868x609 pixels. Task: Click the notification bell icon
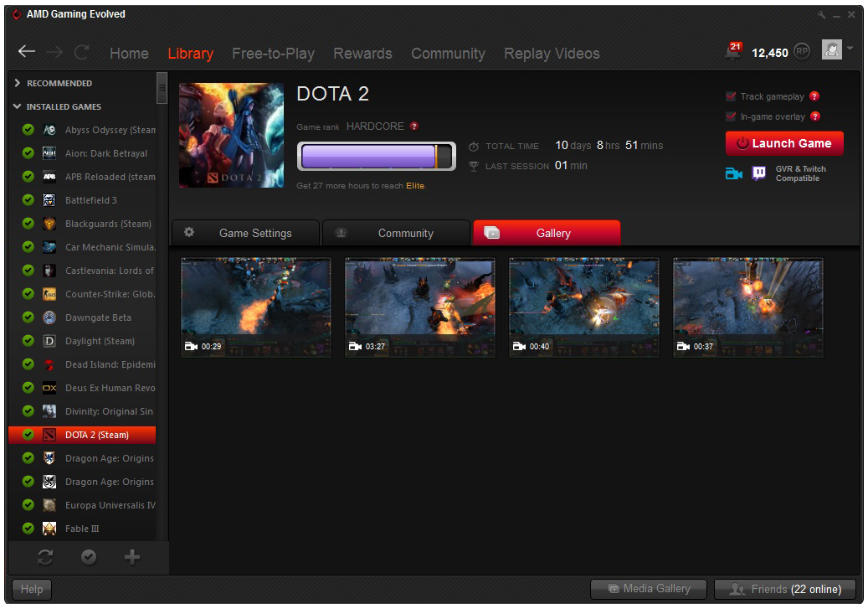coord(734,51)
